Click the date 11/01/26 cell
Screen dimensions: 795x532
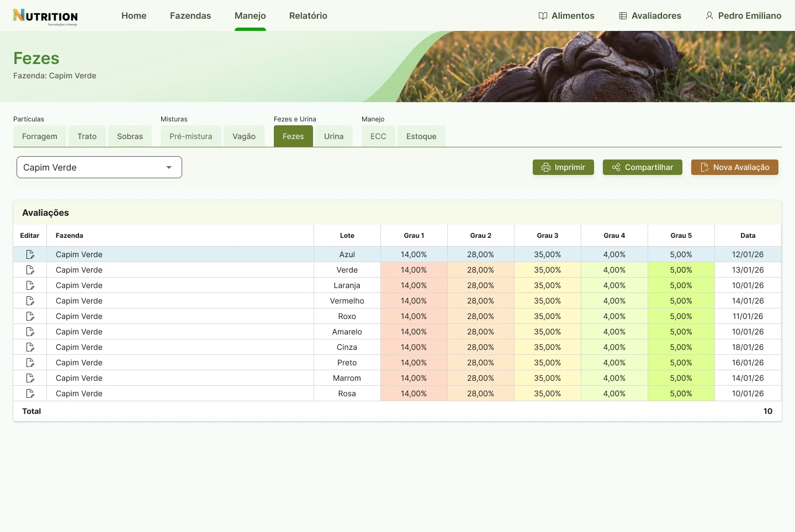coord(748,316)
